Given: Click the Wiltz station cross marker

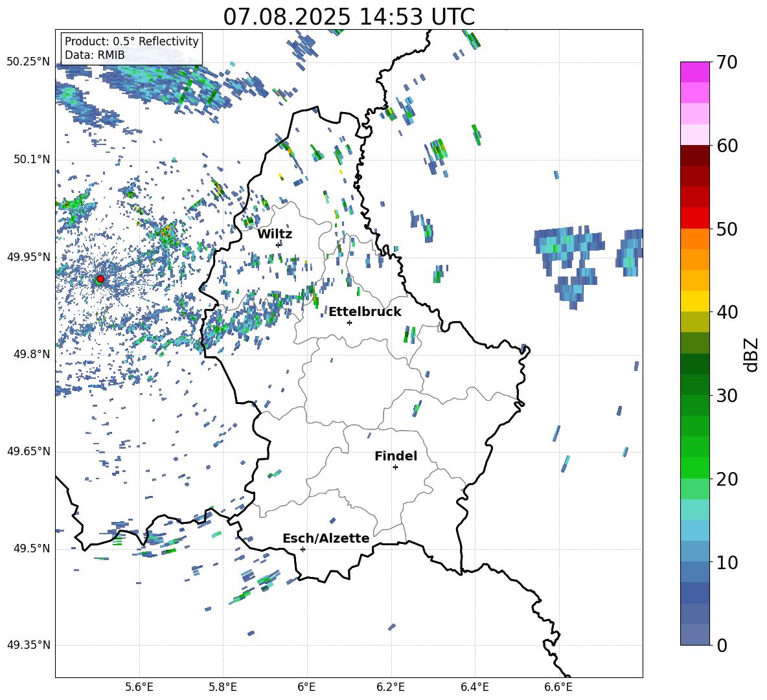Looking at the screenshot, I should [279, 245].
